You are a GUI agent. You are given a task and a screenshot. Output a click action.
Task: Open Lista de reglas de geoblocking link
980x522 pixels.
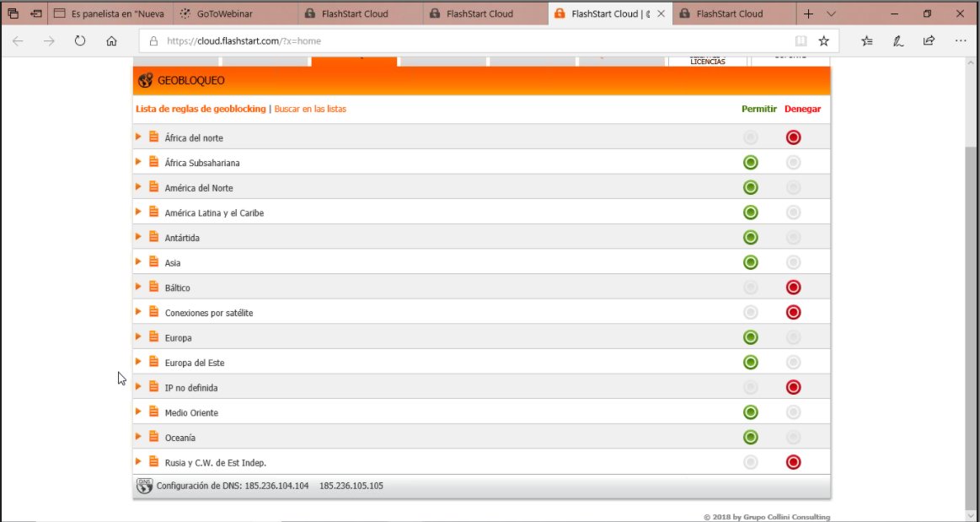tap(201, 109)
